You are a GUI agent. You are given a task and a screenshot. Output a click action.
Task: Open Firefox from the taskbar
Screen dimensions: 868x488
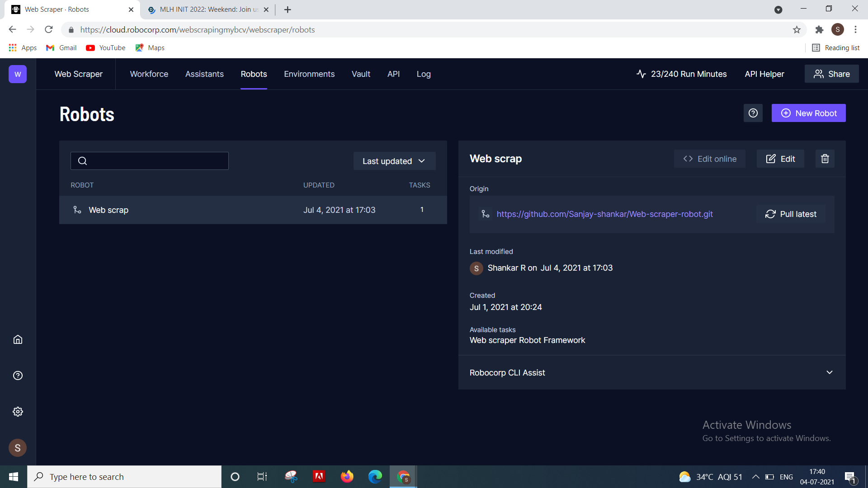[347, 477]
